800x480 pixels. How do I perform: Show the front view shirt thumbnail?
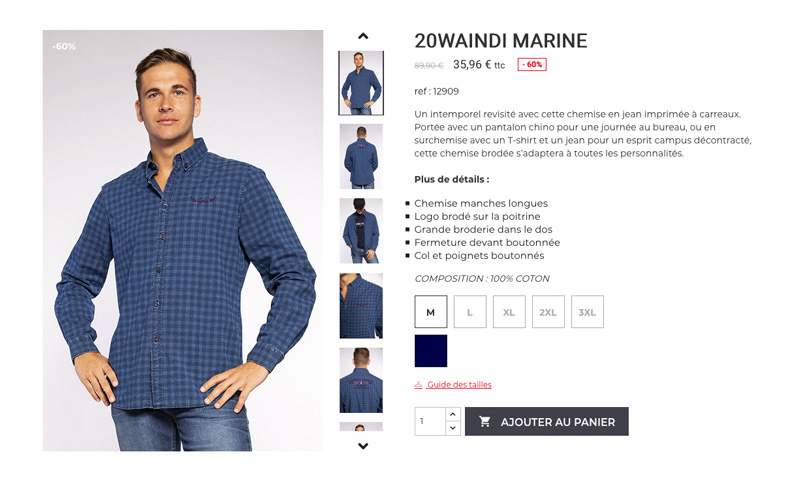pos(361,83)
